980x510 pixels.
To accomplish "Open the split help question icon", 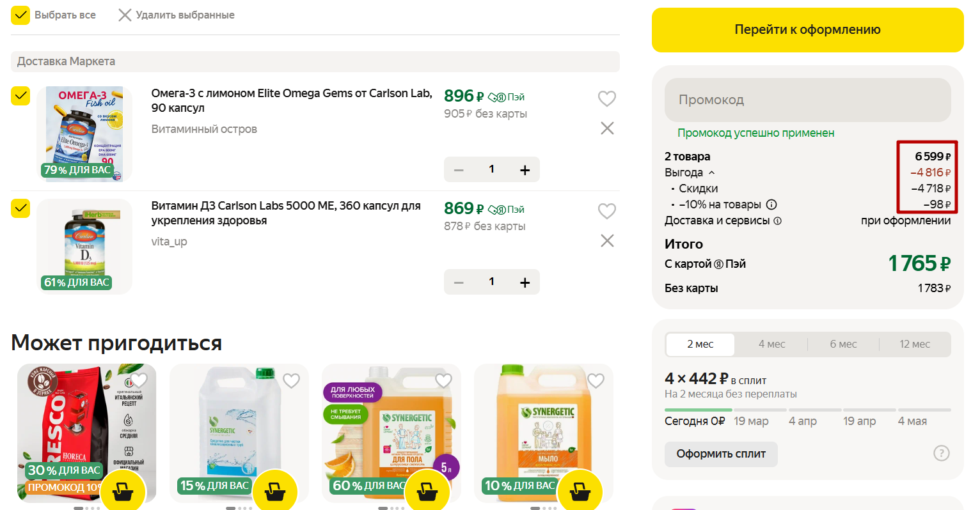I will click(942, 453).
